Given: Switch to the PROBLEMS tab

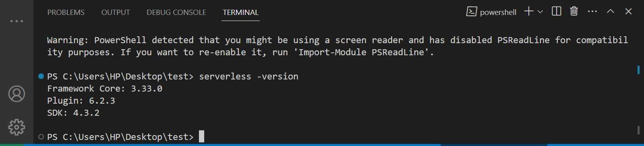Looking at the screenshot, I should [66, 13].
